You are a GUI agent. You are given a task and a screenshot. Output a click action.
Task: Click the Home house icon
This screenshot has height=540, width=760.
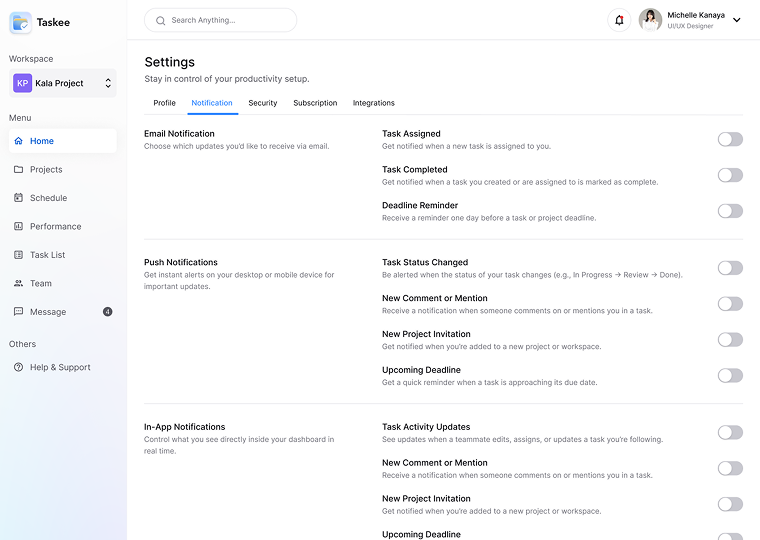click(x=18, y=141)
